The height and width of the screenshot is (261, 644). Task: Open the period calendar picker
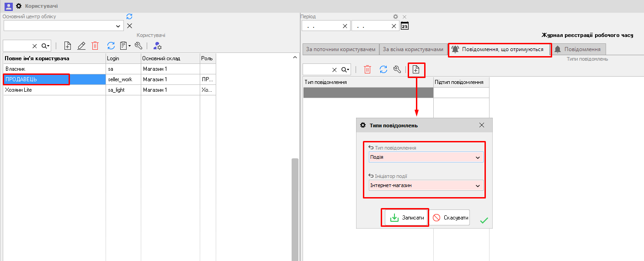tap(404, 26)
